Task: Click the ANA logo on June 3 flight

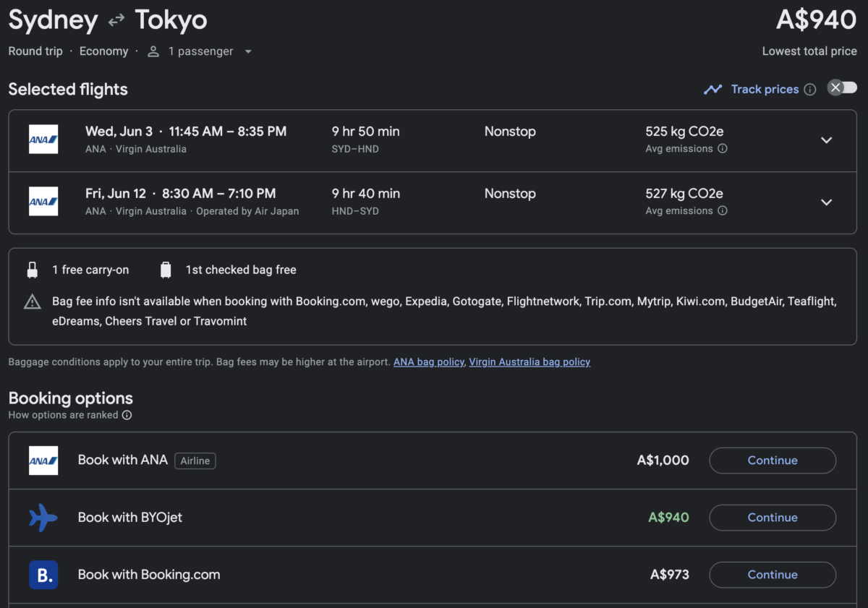Action: pyautogui.click(x=43, y=140)
